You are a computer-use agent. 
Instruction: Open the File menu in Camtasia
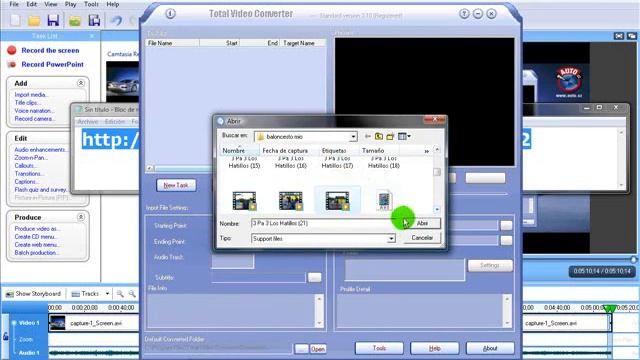click(x=14, y=4)
